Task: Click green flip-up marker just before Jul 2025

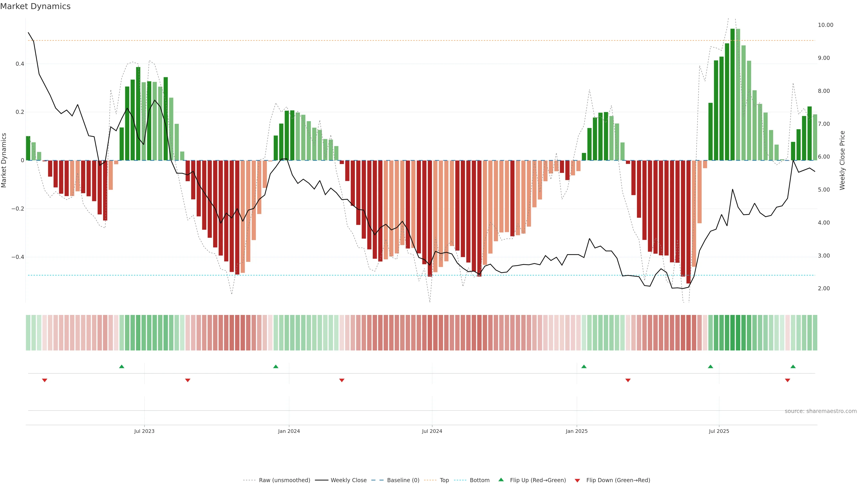Action: tap(710, 366)
